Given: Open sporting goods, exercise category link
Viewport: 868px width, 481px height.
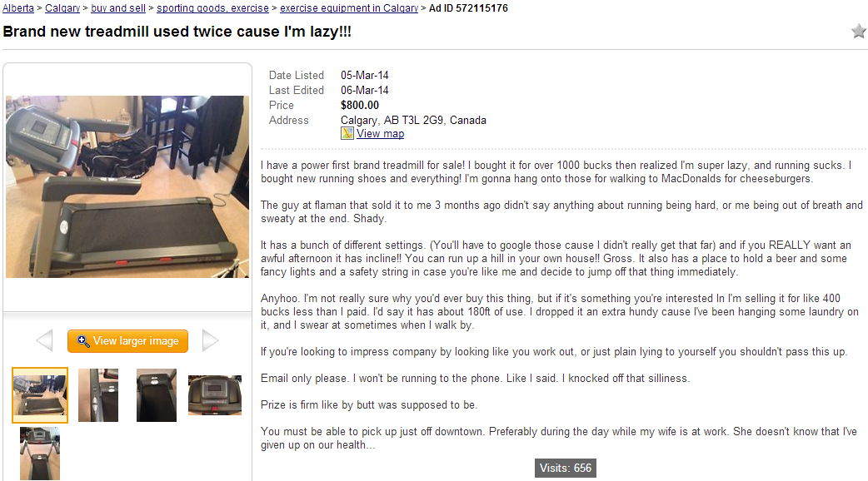Looking at the screenshot, I should [x=212, y=8].
